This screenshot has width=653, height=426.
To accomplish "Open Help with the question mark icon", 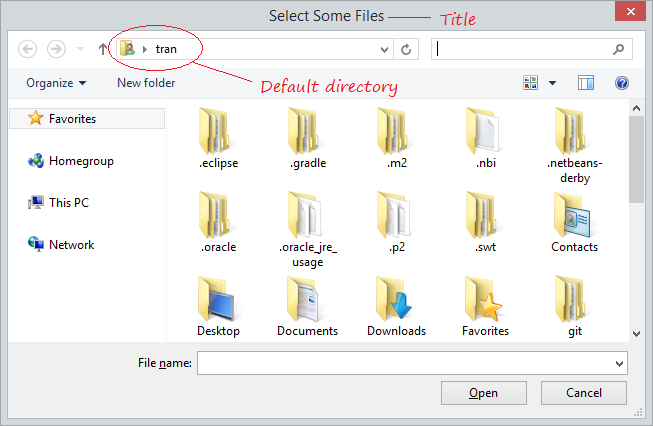I will click(x=621, y=83).
